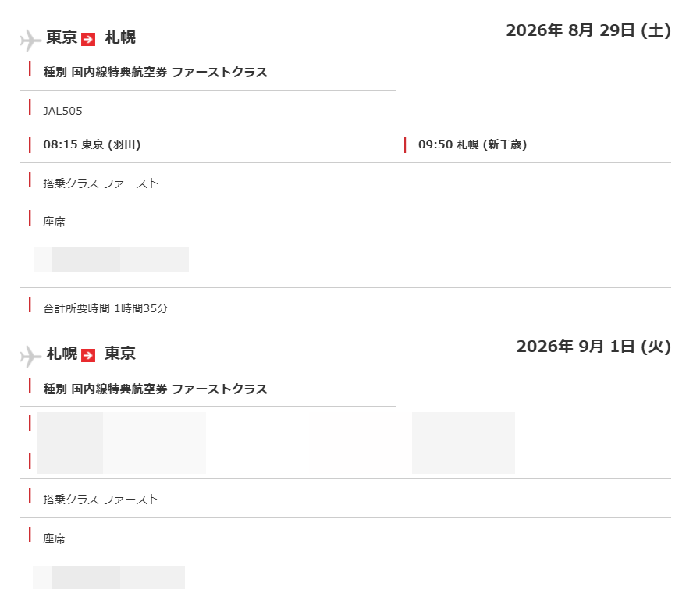Click the grey seat placeholder under outbound 座席

[x=112, y=259]
